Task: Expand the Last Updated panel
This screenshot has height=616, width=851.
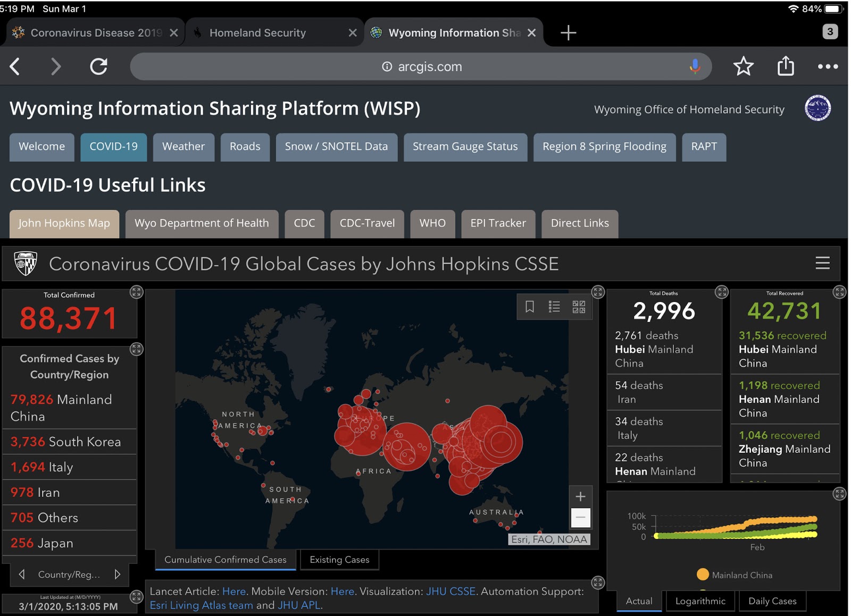Action: pyautogui.click(x=137, y=597)
